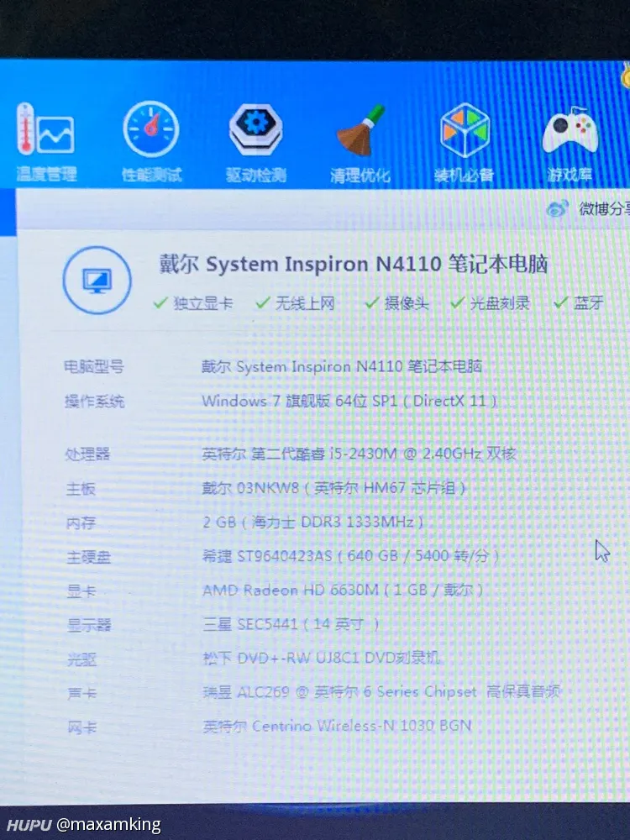Click 戴尔 03NKW8 HM67 motherboard value
Screen dimensions: 630x840
point(333,488)
